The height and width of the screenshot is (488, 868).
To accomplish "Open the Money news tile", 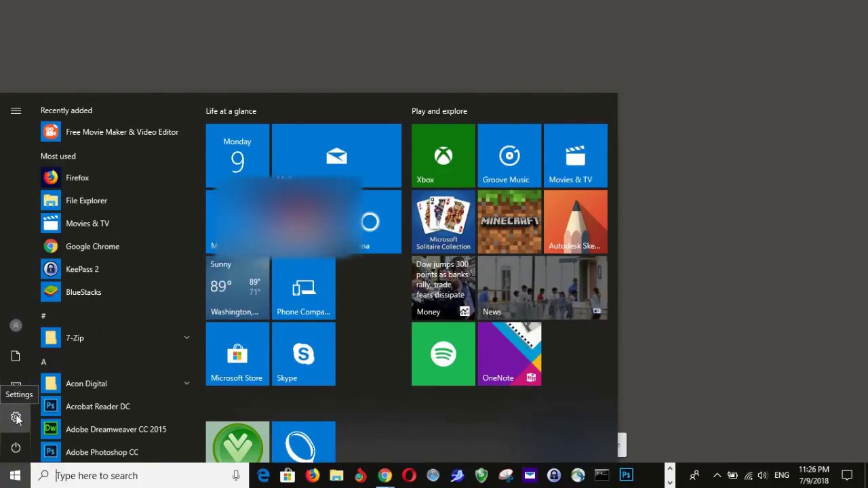I will pos(443,288).
